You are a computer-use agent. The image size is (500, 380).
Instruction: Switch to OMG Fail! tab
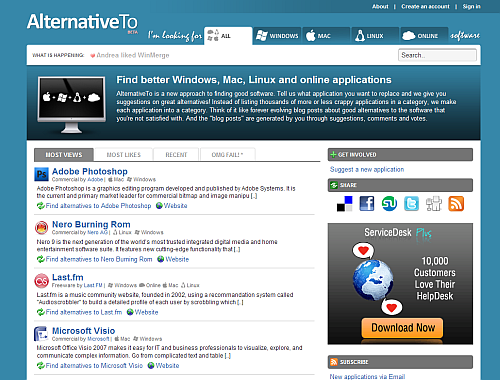click(x=228, y=155)
